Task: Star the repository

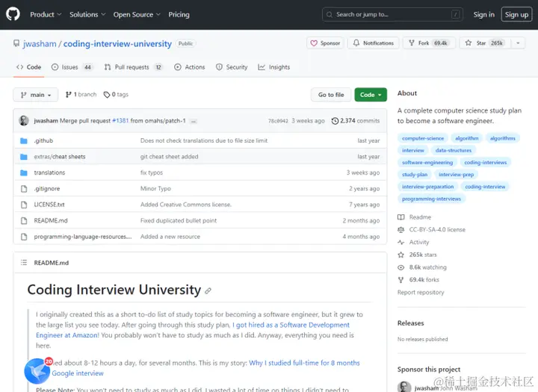Action: (485, 43)
